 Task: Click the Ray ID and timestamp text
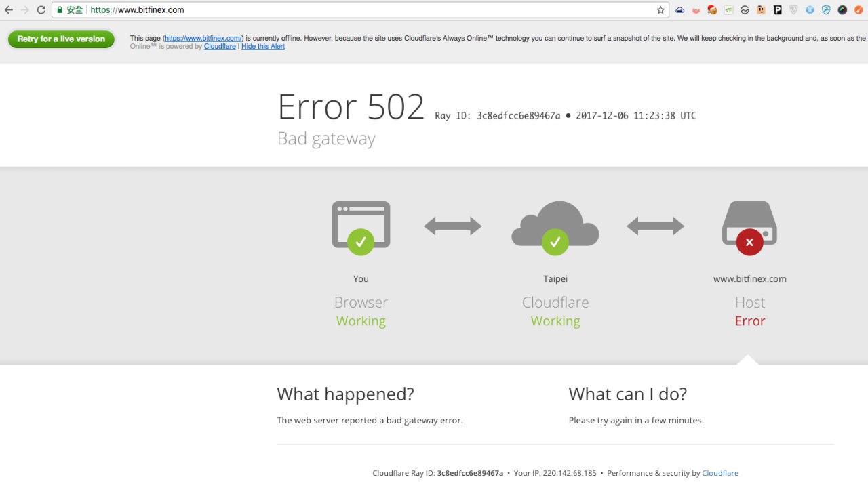pos(566,116)
